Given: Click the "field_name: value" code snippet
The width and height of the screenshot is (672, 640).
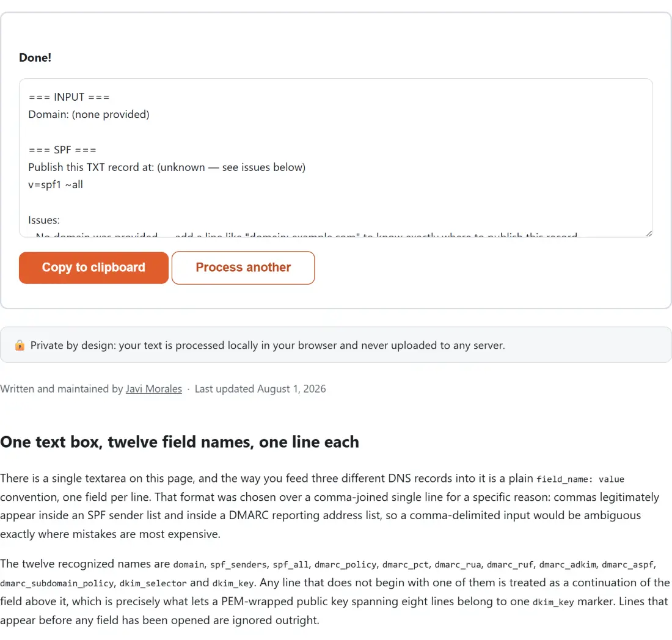Looking at the screenshot, I should 580,479.
